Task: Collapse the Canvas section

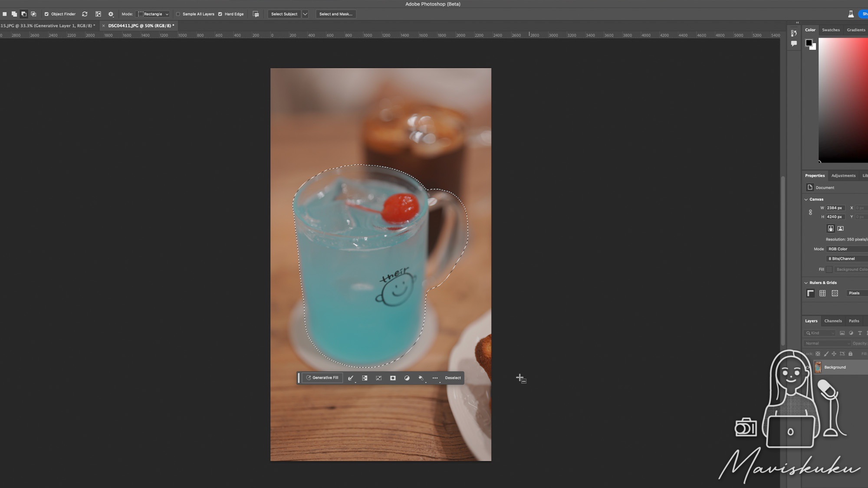Action: click(806, 200)
